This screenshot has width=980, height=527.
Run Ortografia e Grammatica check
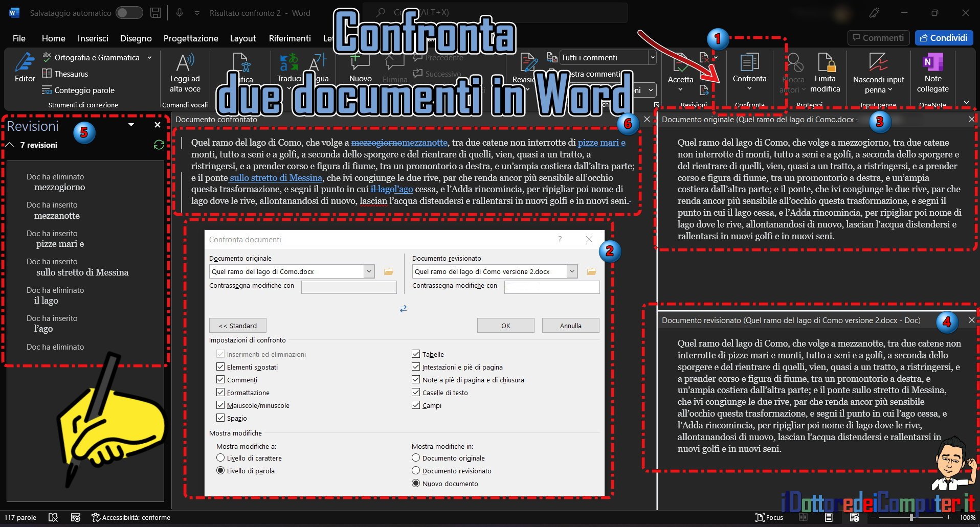pos(91,58)
